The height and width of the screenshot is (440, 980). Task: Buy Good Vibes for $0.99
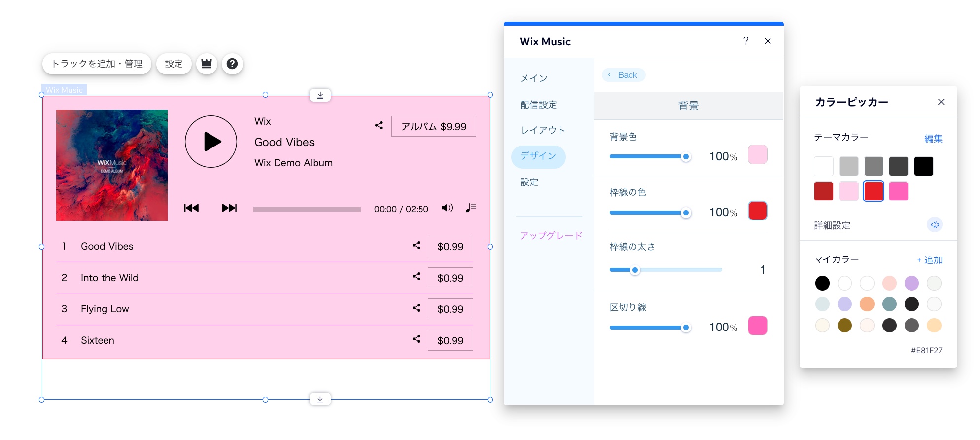click(x=451, y=246)
